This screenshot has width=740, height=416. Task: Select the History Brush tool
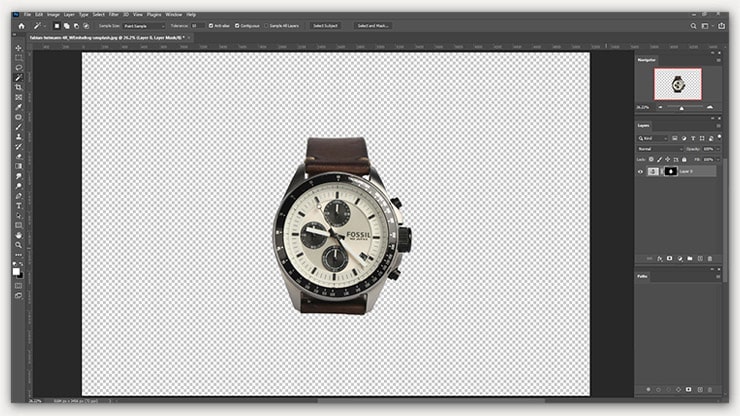point(18,147)
